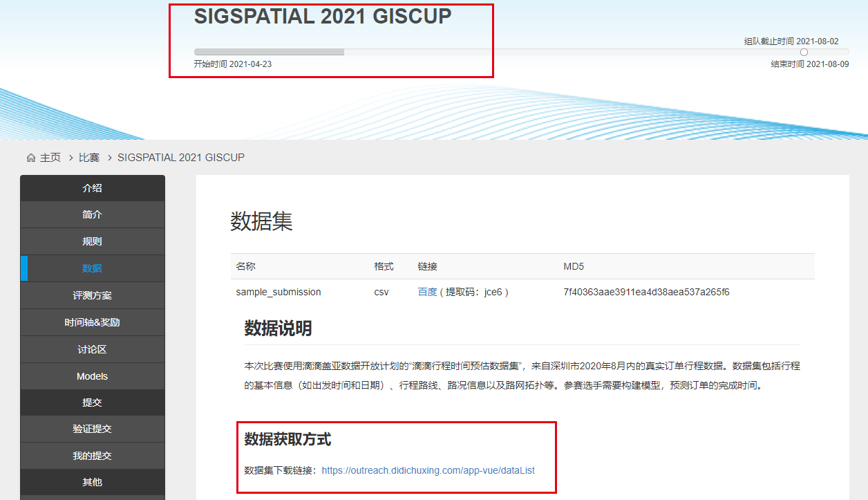
Task: Open the 评测方案 sidebar item
Action: 93,295
